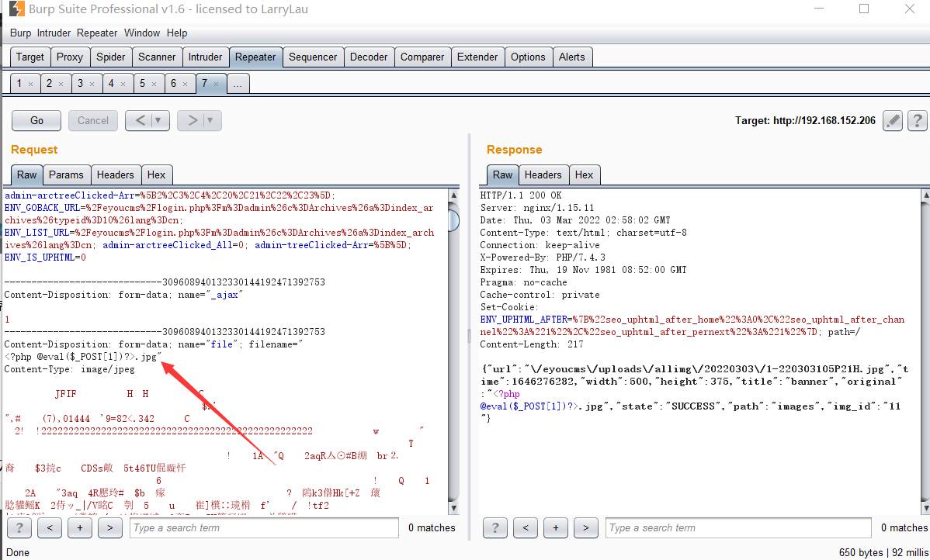This screenshot has height=560, width=930.
Task: Switch to the Extender tab
Action: pyautogui.click(x=477, y=57)
